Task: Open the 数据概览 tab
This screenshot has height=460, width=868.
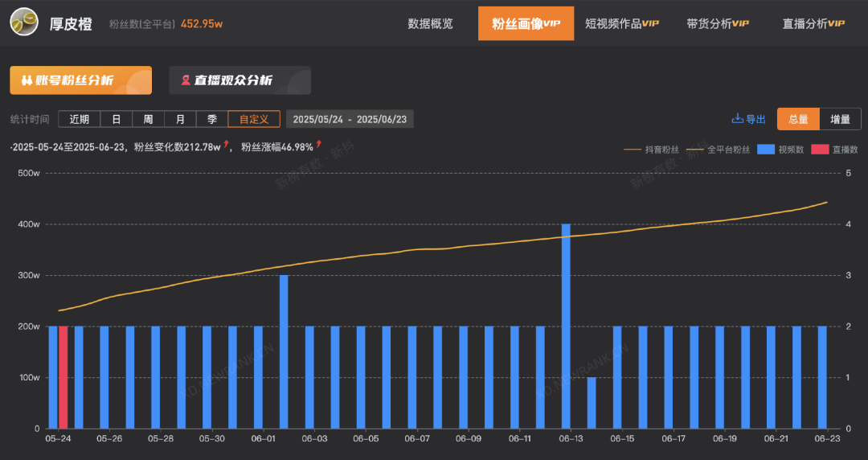Action: pyautogui.click(x=430, y=24)
